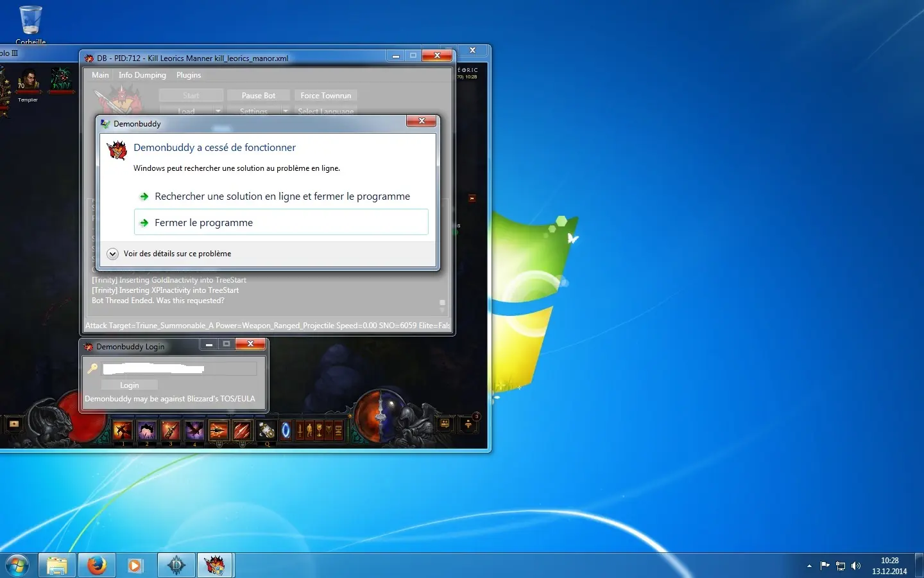Click the potion slot Q icon
924x578 pixels.
click(267, 430)
